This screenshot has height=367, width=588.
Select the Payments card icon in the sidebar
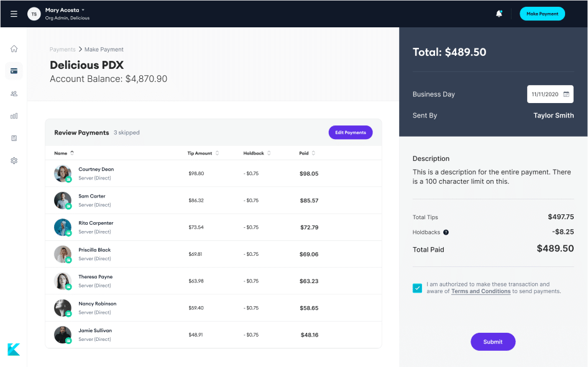pos(14,71)
